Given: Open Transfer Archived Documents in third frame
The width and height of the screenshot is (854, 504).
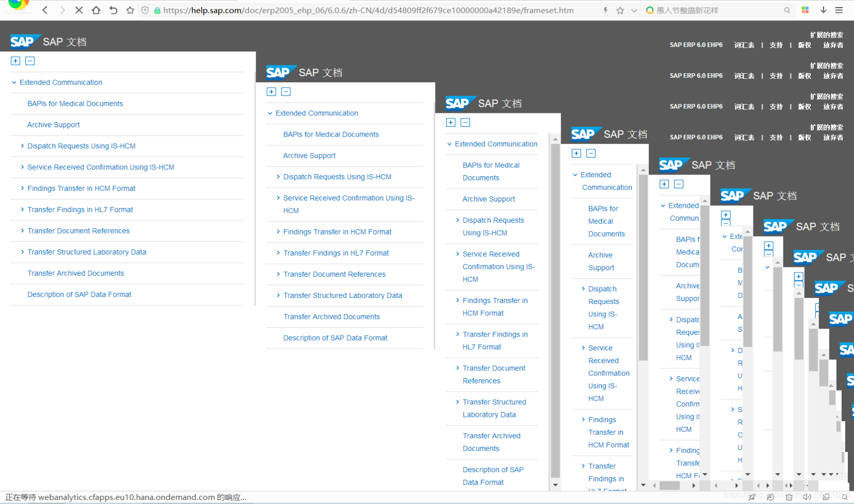Looking at the screenshot, I should tap(491, 442).
